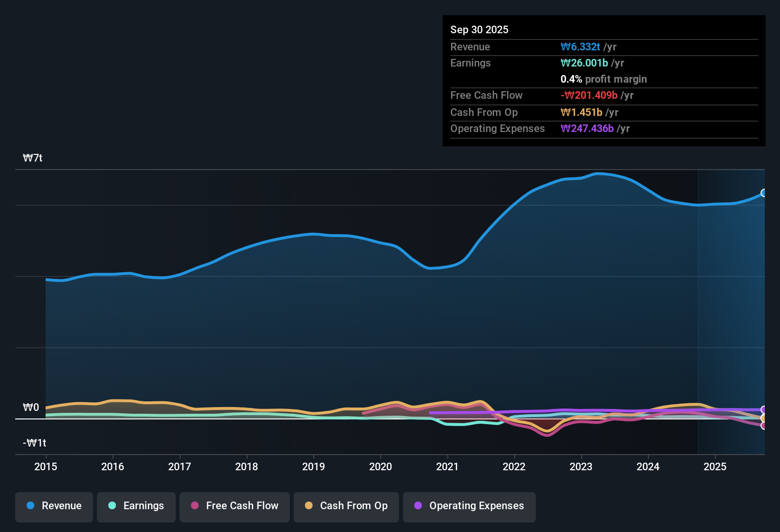Hide the Earnings series from the legend
This screenshot has width=780, height=532.
(x=136, y=506)
